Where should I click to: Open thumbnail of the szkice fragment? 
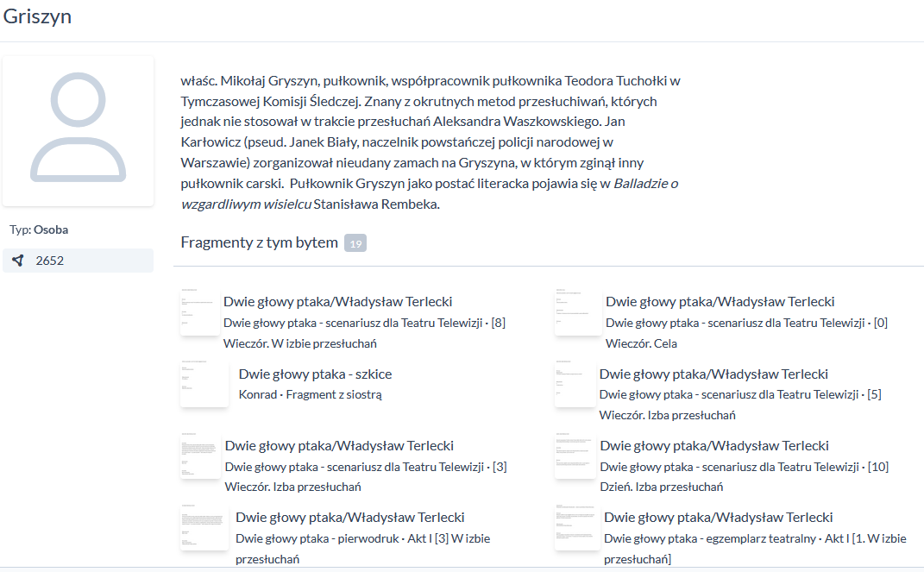point(204,384)
